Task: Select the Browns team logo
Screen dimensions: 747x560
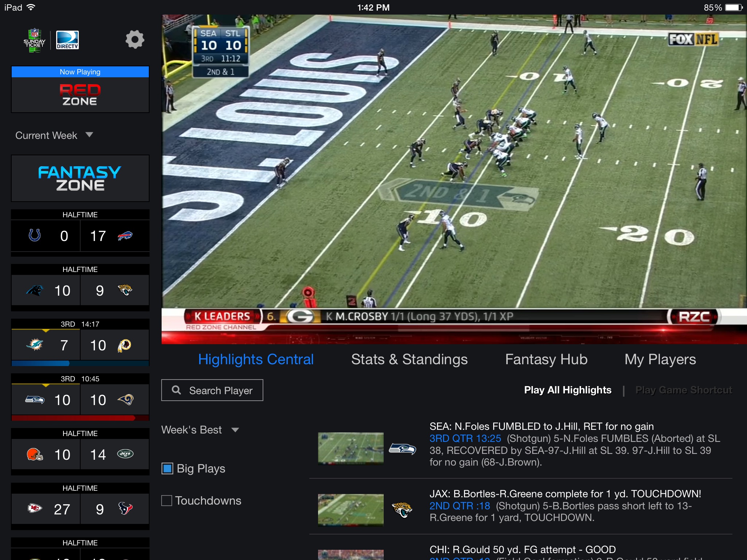Action: tap(35, 454)
